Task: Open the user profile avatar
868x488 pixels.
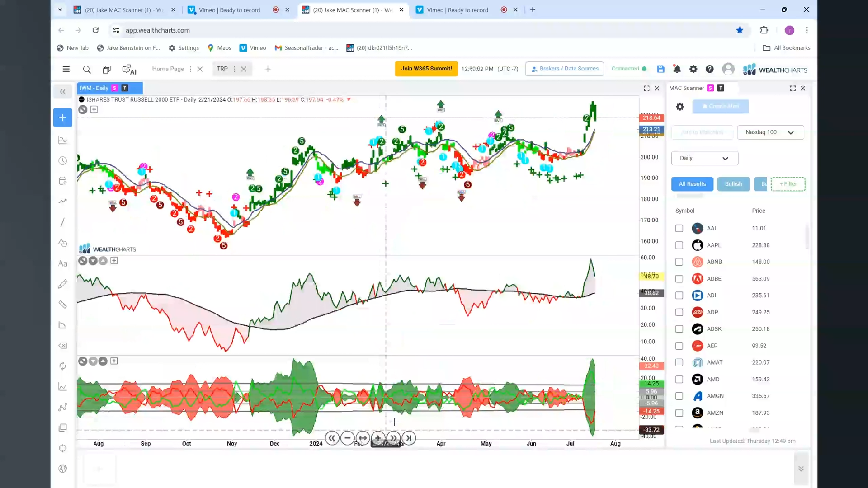Action: tap(728, 69)
